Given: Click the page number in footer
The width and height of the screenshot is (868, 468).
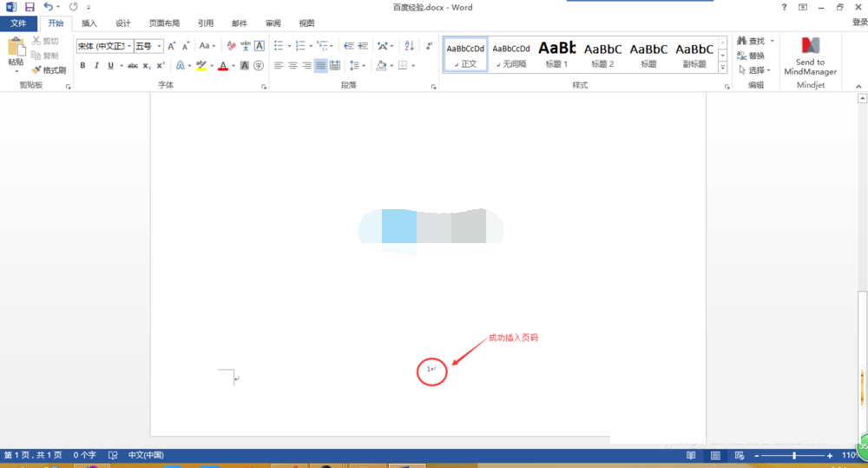Looking at the screenshot, I should coord(431,370).
